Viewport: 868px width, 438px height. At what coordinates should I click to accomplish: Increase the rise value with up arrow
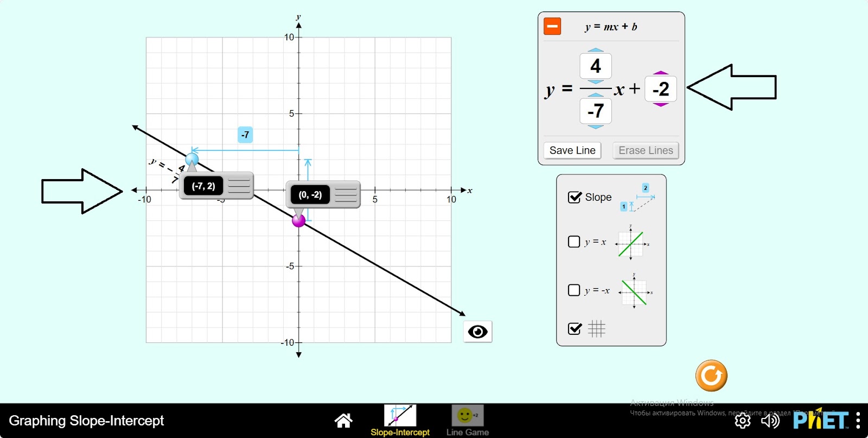pos(596,50)
